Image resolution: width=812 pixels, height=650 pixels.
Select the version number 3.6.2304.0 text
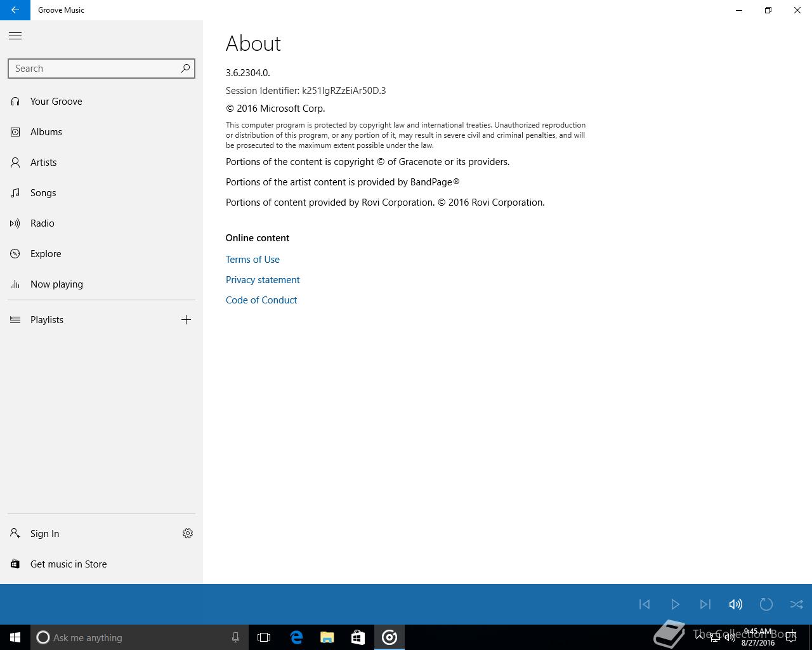(248, 73)
